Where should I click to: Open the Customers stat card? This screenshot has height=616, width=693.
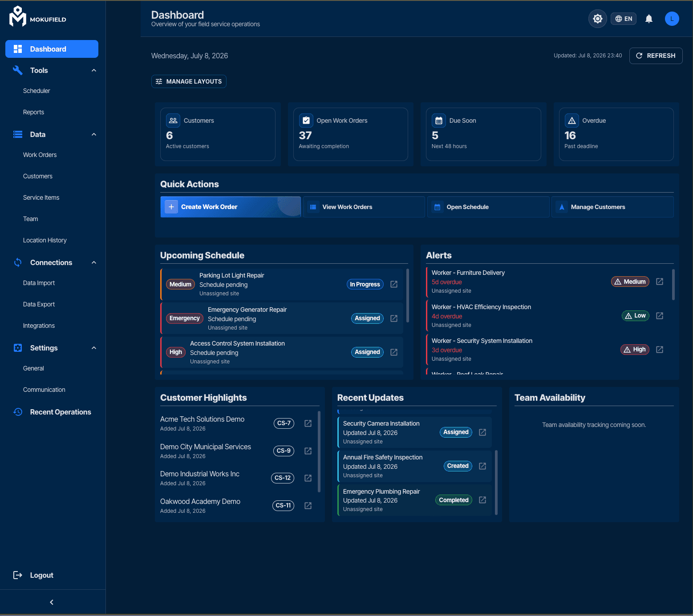218,134
